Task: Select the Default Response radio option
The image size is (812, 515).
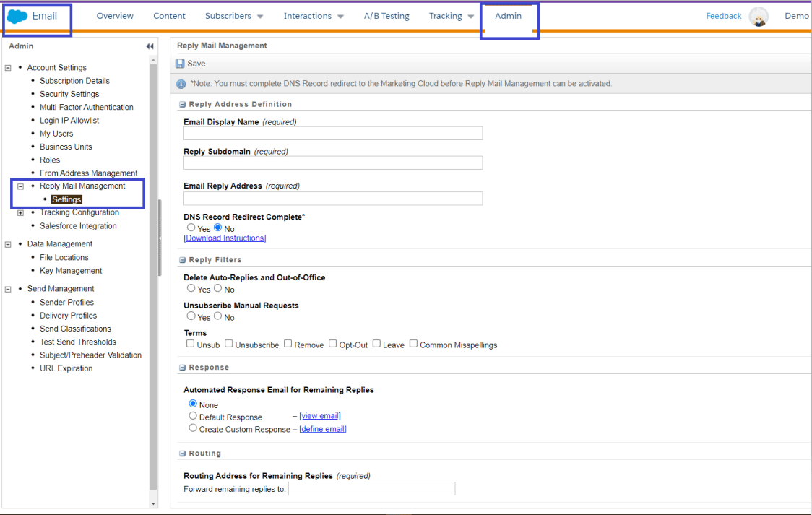Action: point(193,416)
